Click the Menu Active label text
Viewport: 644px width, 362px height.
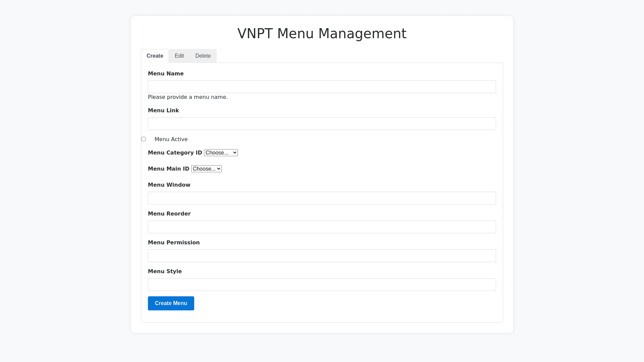[x=171, y=139]
